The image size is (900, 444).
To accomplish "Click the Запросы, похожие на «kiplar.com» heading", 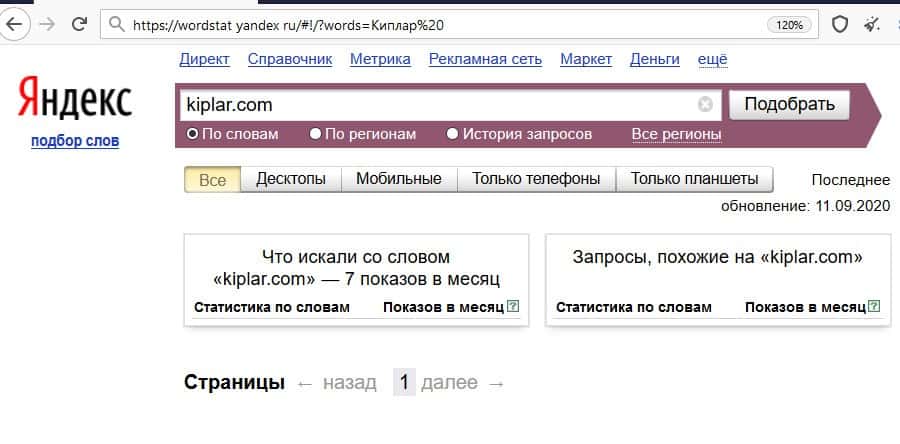I will (x=717, y=256).
